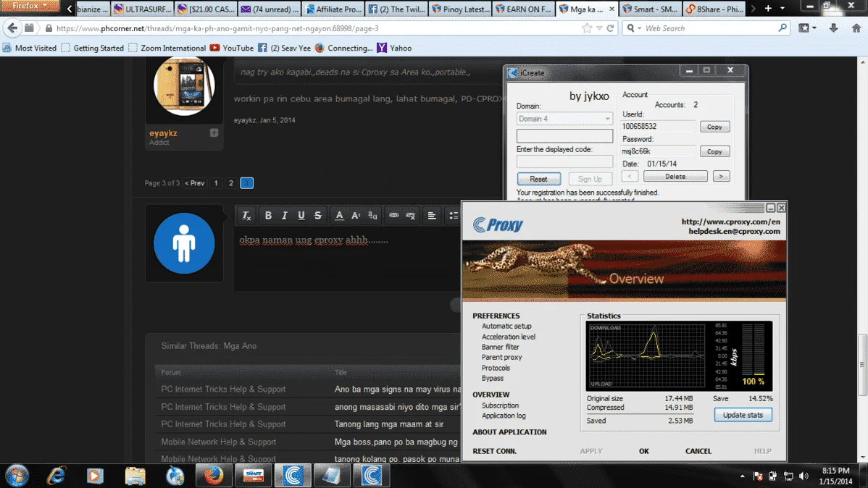
Task: Click the Remove Formatting icon in editor
Action: click(x=246, y=216)
